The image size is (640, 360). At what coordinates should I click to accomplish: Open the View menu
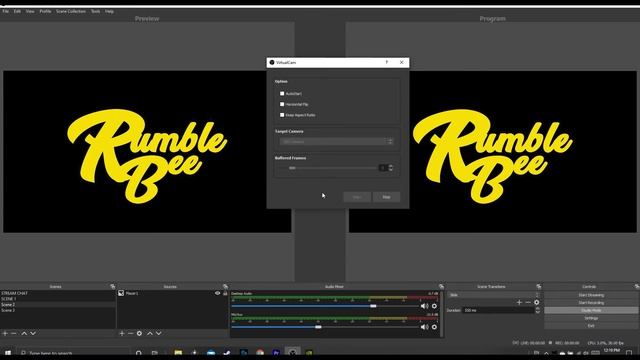point(30,11)
